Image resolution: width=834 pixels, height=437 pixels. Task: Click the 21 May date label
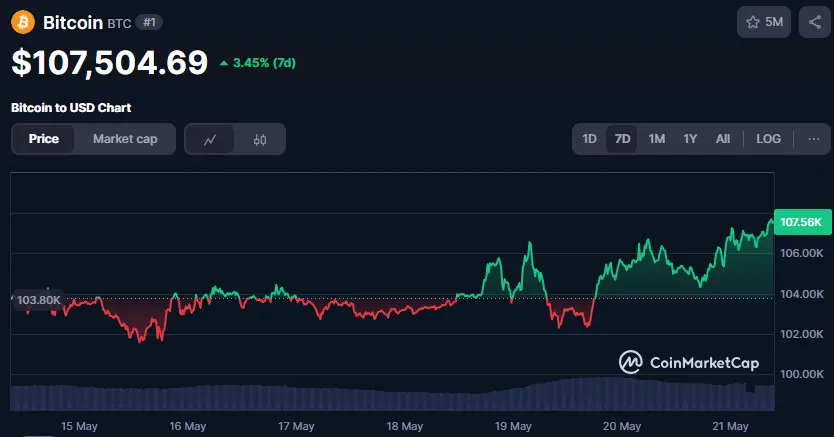point(730,426)
